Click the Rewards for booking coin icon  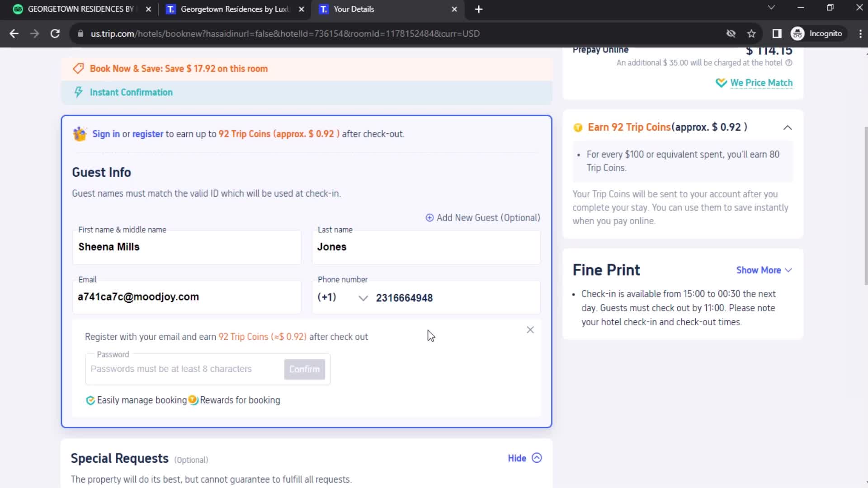pyautogui.click(x=193, y=399)
